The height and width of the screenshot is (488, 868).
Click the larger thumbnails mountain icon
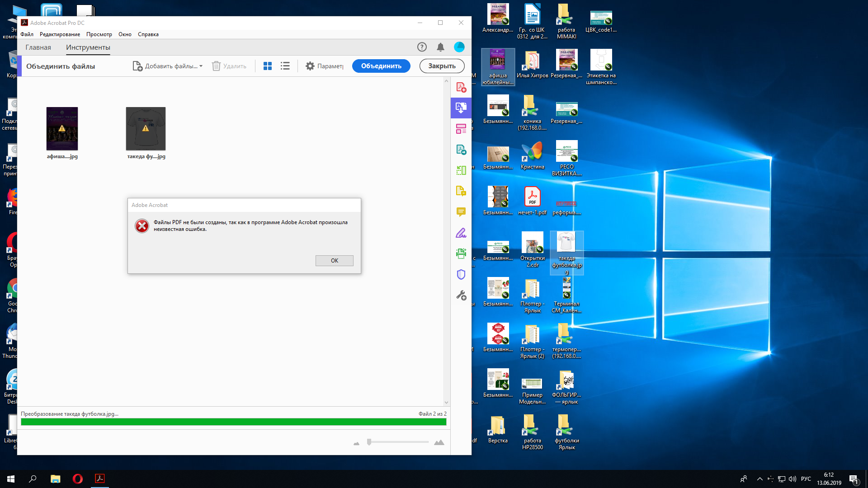(x=439, y=442)
